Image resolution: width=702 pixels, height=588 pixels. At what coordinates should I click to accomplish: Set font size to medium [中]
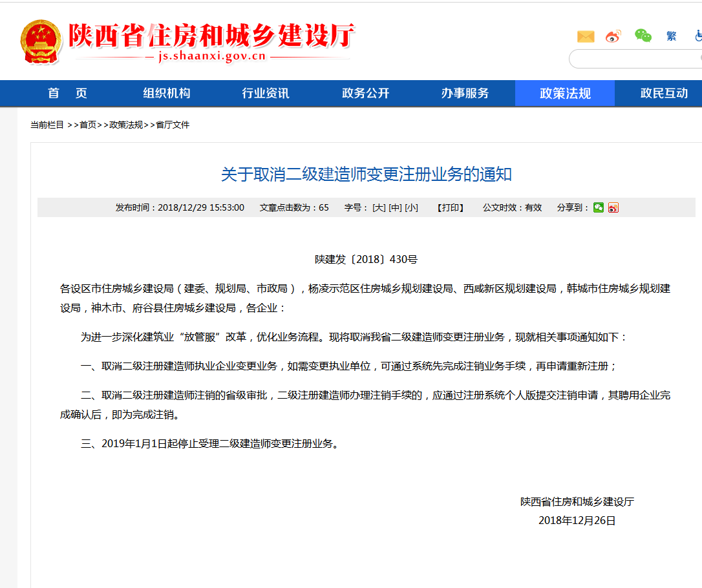click(395, 207)
